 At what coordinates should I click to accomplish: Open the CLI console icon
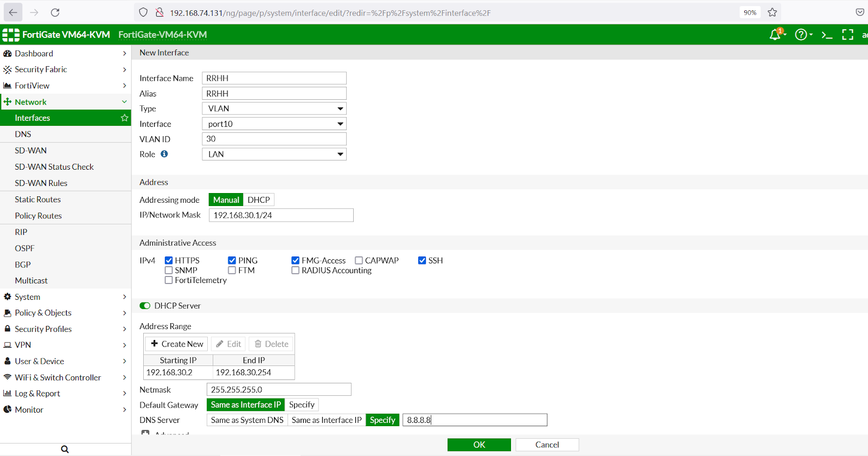tap(827, 35)
